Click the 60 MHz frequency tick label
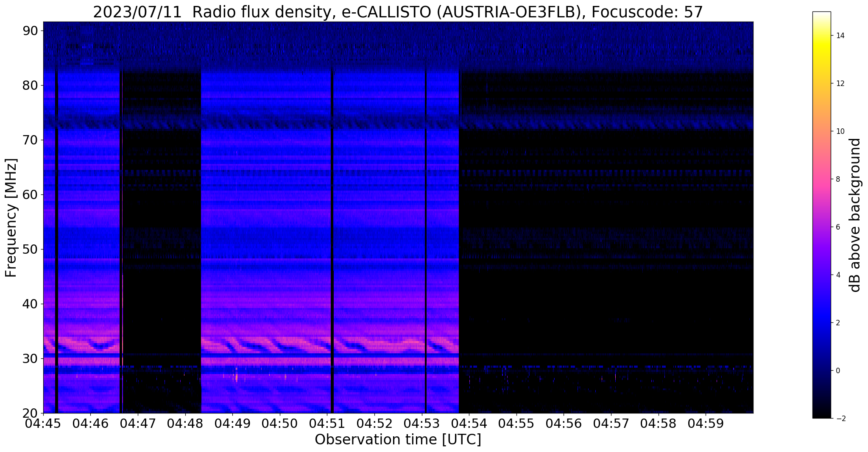This screenshot has height=452, width=868. pos(30,194)
